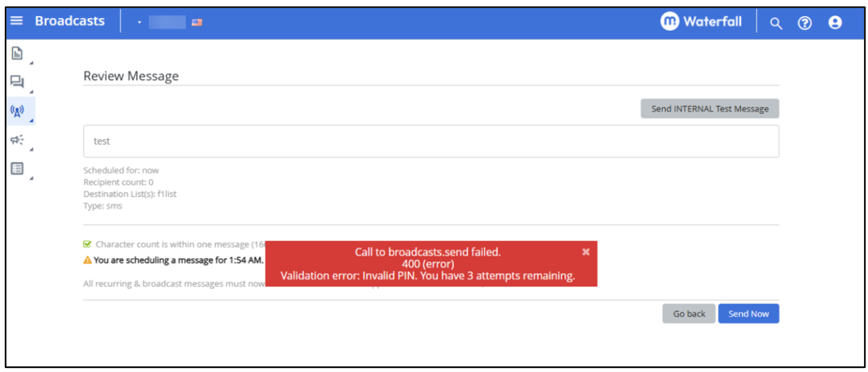The width and height of the screenshot is (868, 372).
Task: Dismiss the red Invalid PIN error
Action: click(x=585, y=252)
